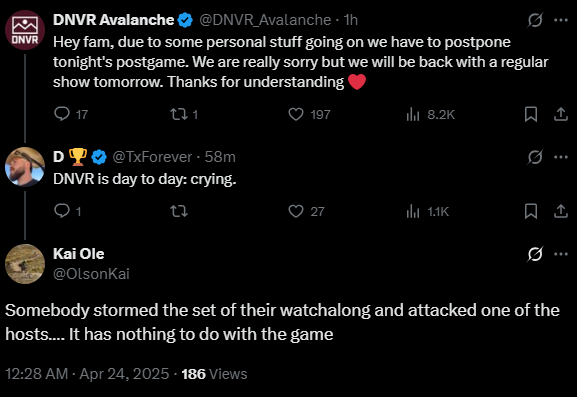
Task: Open the @OlsonKai profile handle
Action: point(91,274)
